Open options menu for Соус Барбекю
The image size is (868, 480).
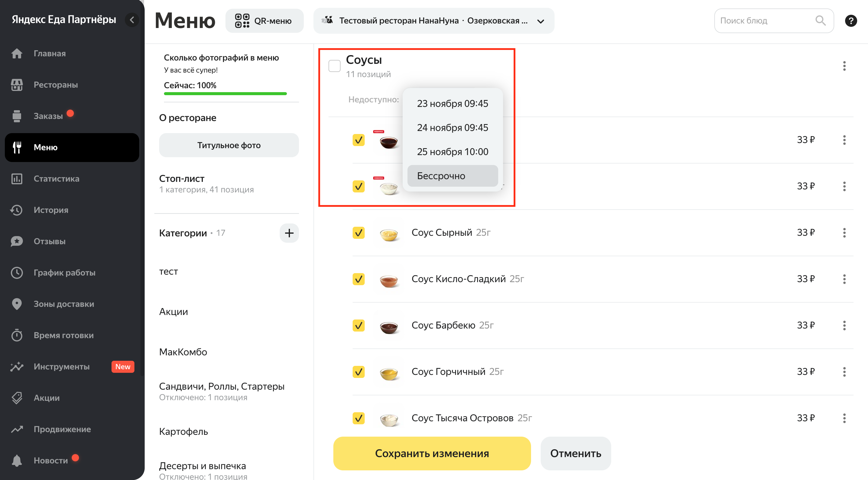[x=844, y=326]
